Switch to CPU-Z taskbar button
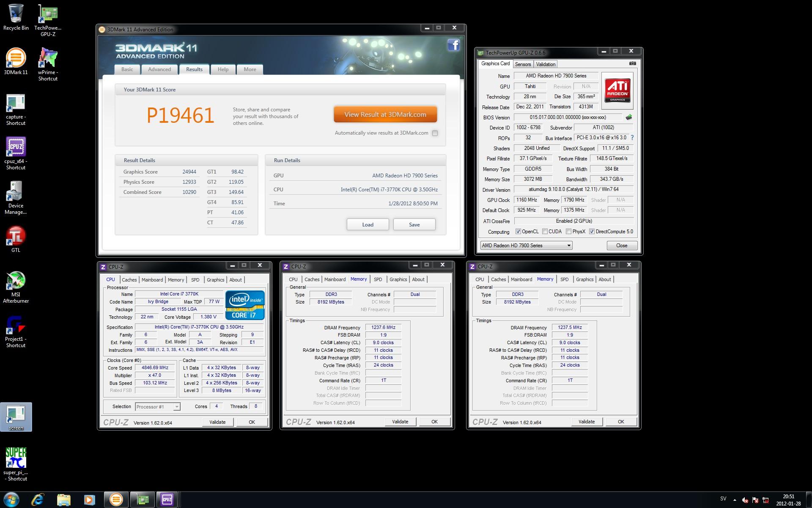Viewport: 812px width, 508px height. (167, 500)
